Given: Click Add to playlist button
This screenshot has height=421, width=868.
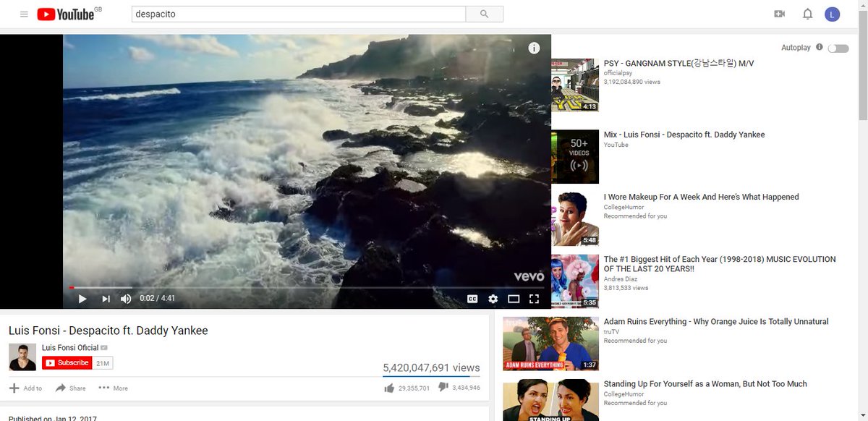Looking at the screenshot, I should click(25, 388).
